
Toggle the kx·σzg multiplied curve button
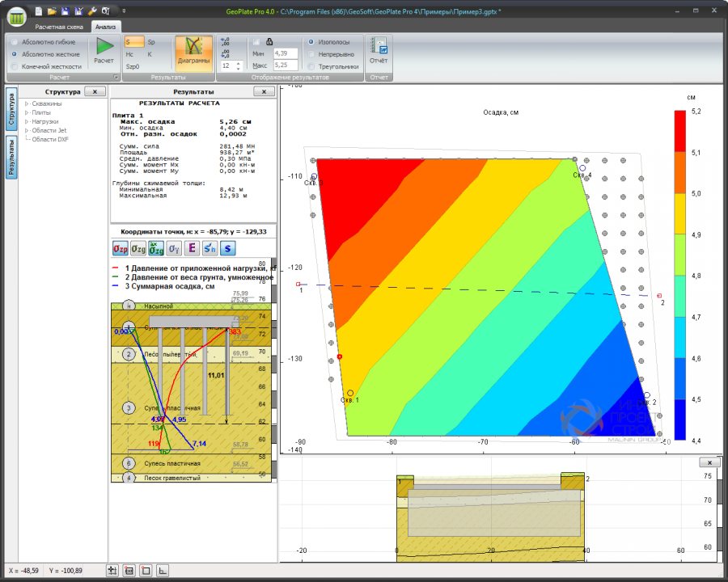tap(156, 249)
